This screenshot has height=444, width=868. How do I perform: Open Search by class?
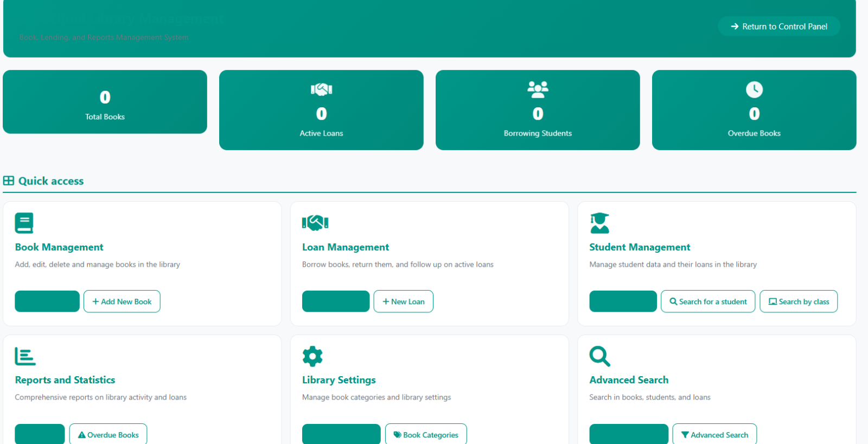pos(799,301)
